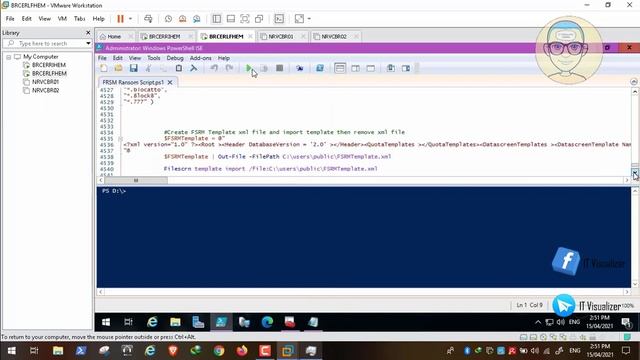
Task: Toggle the VMware library sidebar view icon
Action: pyautogui.click(x=217, y=19)
